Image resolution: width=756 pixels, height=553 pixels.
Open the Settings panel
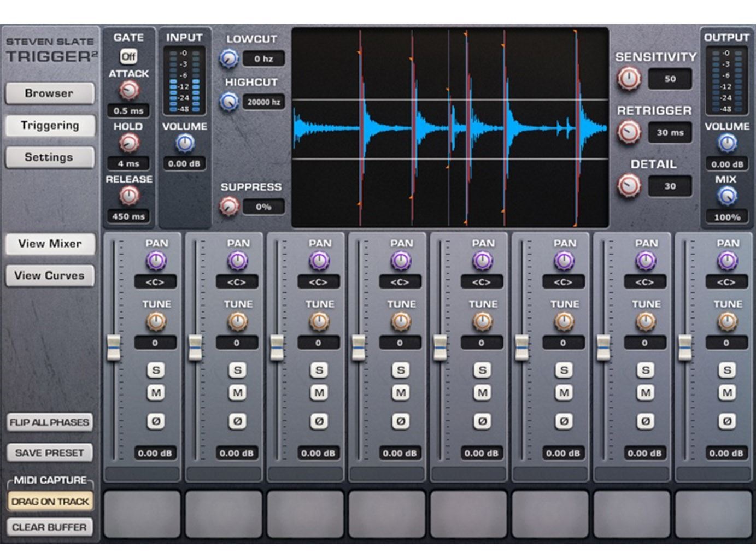click(x=49, y=157)
